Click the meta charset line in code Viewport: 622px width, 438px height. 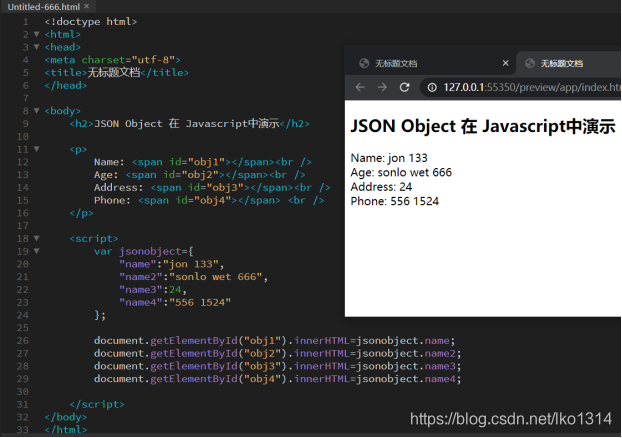[x=113, y=60]
